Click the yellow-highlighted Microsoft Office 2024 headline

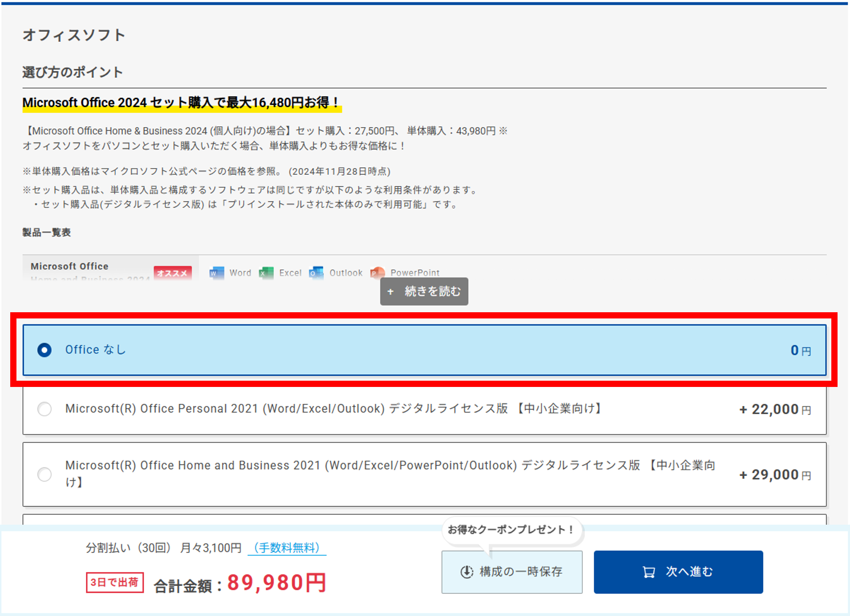tap(182, 103)
